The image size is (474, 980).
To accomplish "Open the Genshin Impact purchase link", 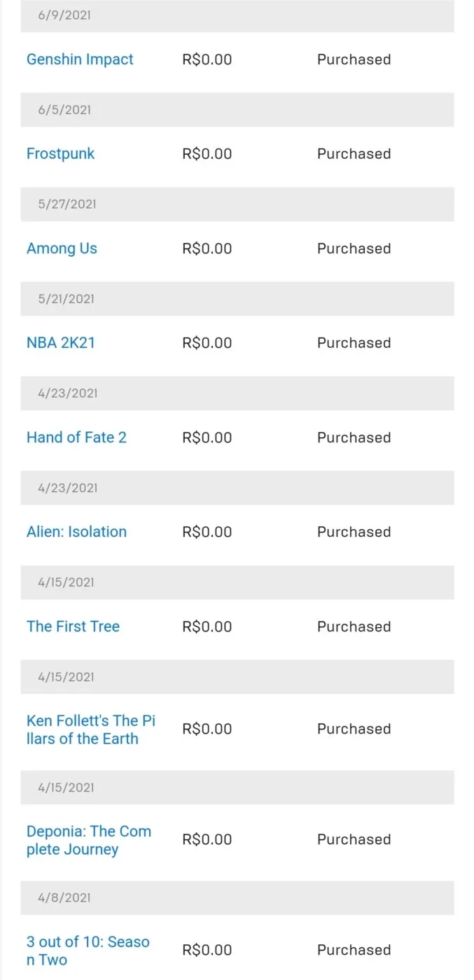I will [80, 59].
